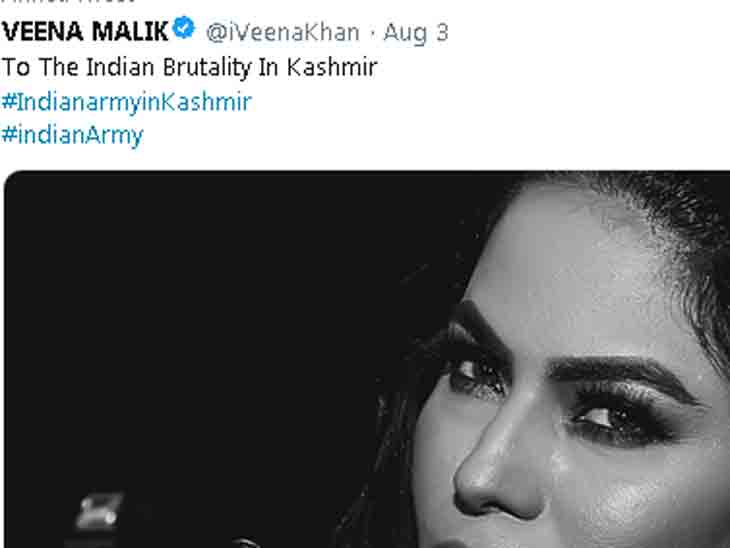The width and height of the screenshot is (730, 548).
Task: Open the Aug 3 tweet timestamp
Action: [416, 33]
